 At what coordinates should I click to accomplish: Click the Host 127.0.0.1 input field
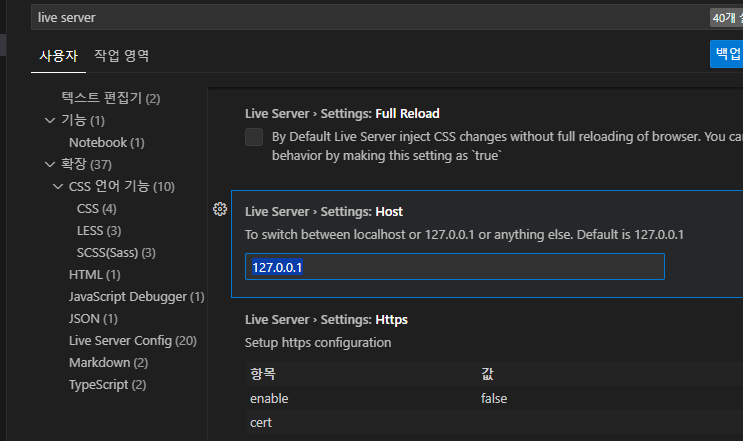click(455, 267)
